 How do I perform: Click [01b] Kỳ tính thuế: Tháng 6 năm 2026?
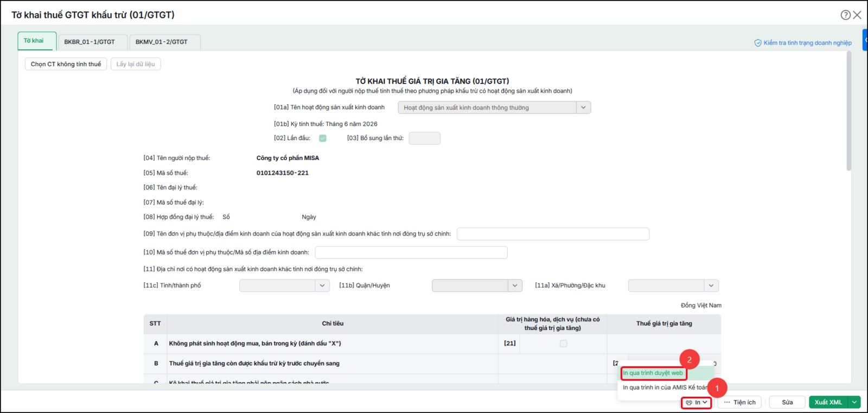click(325, 124)
